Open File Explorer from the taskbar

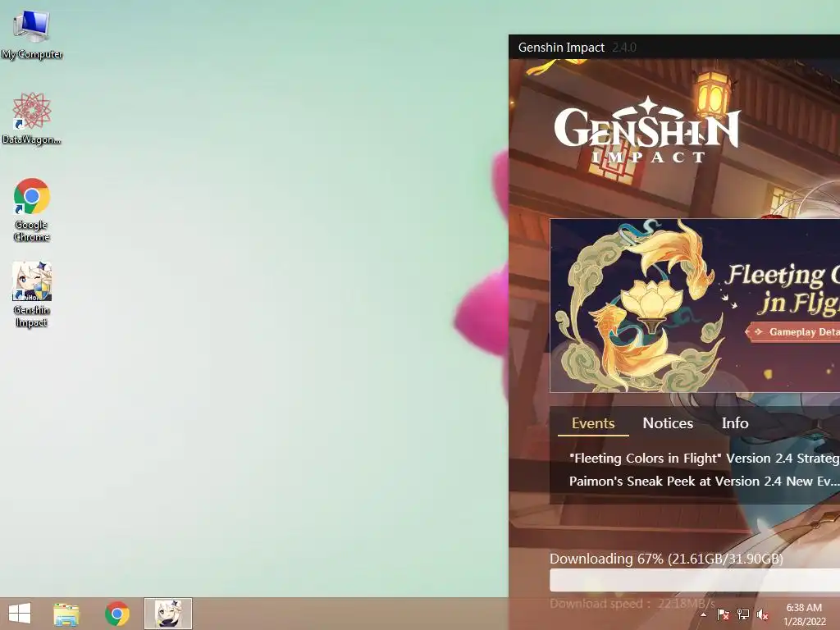coord(66,614)
